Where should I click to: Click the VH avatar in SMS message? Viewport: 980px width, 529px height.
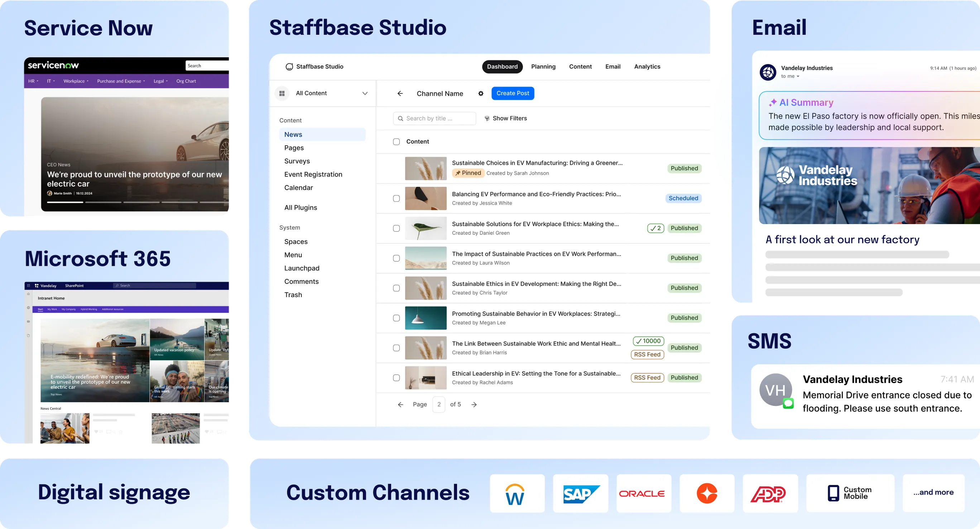pos(776,390)
